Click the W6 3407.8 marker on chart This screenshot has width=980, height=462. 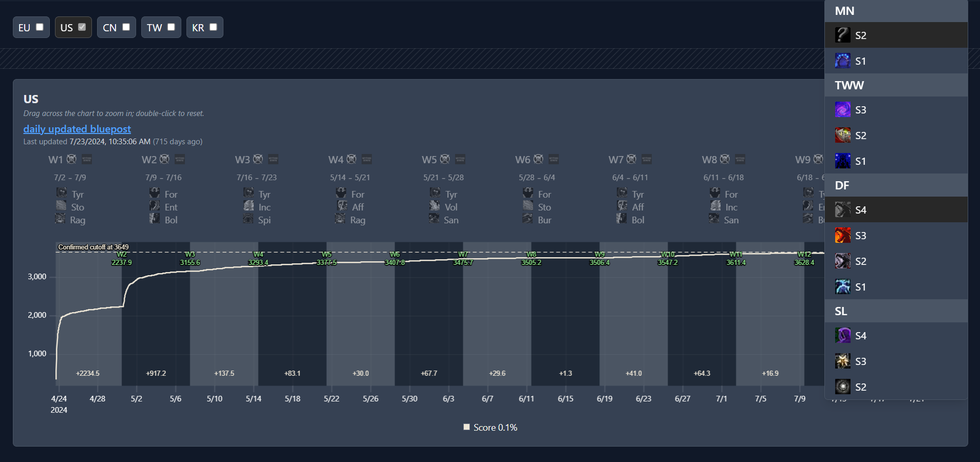tap(394, 259)
